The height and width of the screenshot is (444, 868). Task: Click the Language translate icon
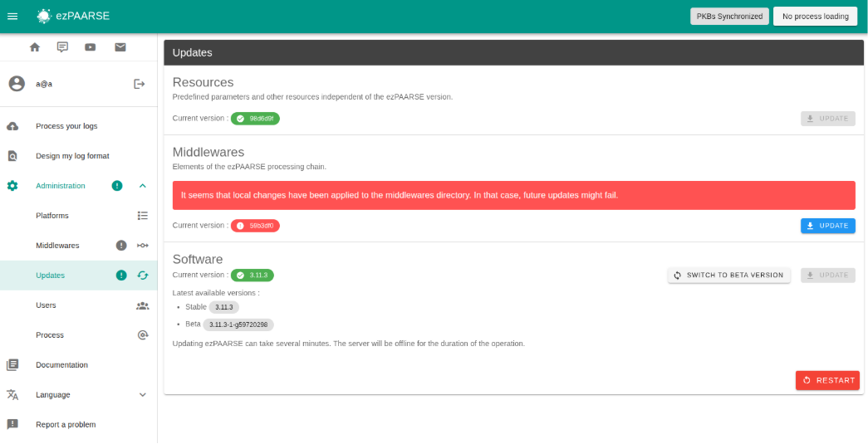pos(12,395)
